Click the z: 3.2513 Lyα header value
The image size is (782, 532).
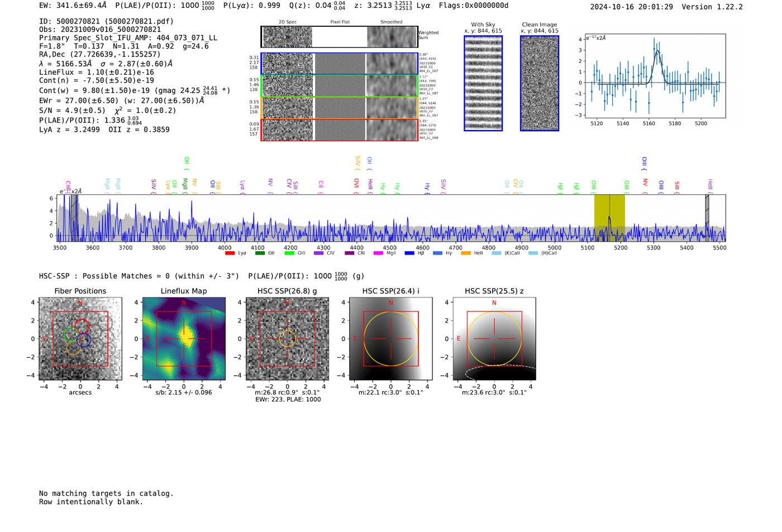[393, 6]
